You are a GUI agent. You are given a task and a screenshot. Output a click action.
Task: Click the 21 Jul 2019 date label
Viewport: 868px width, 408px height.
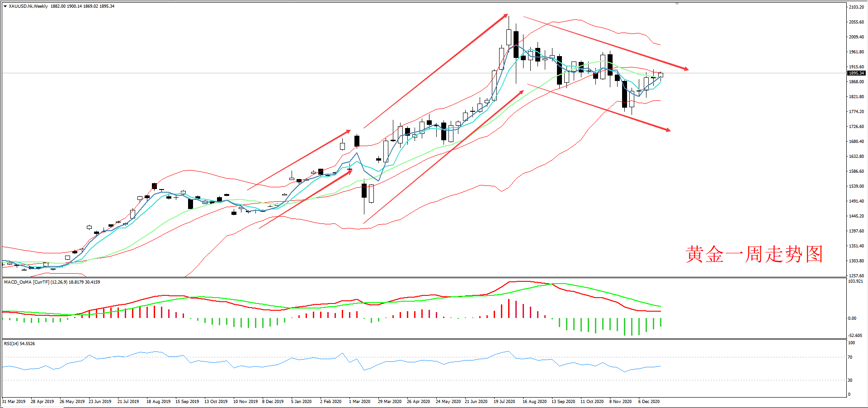pos(128,401)
